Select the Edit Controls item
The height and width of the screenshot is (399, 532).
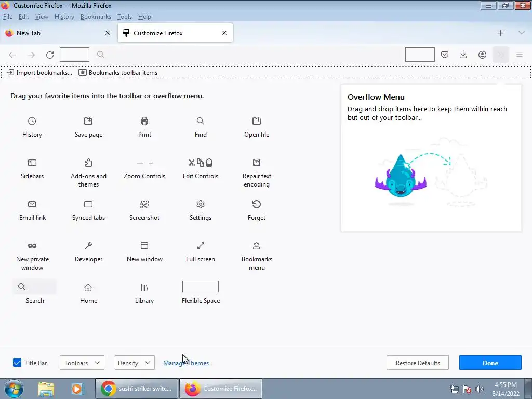coord(201,169)
